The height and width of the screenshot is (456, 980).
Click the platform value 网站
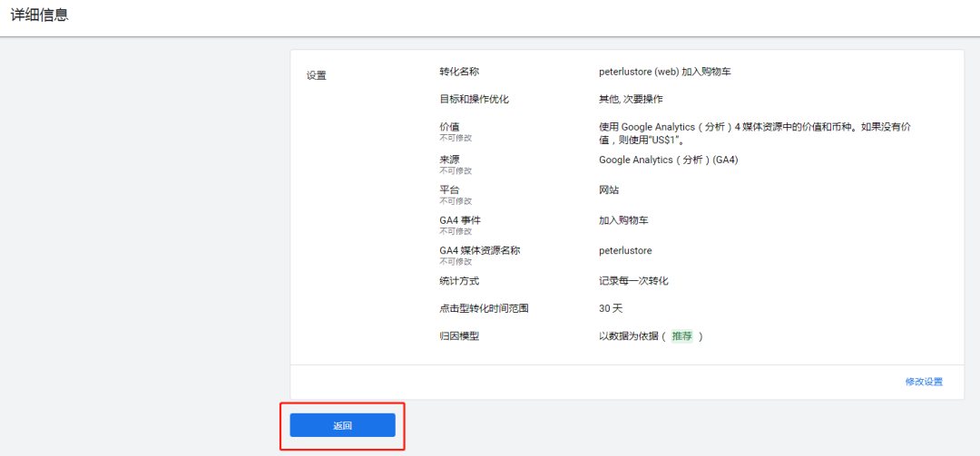(609, 189)
